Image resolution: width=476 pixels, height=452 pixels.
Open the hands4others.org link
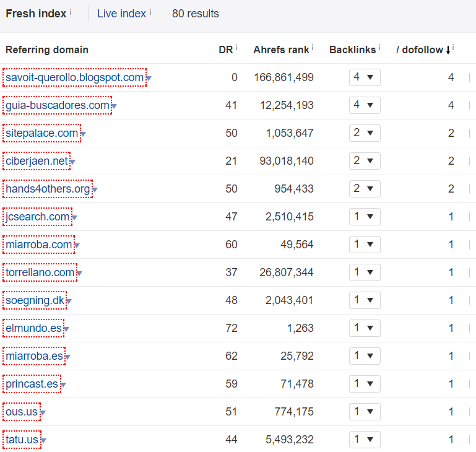(48, 189)
